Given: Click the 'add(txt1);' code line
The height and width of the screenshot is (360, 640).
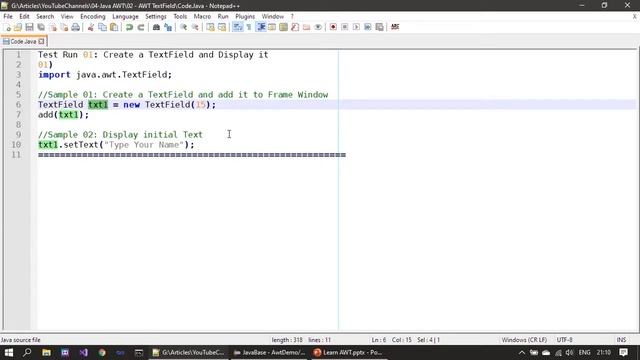Looking at the screenshot, I should [x=63, y=115].
